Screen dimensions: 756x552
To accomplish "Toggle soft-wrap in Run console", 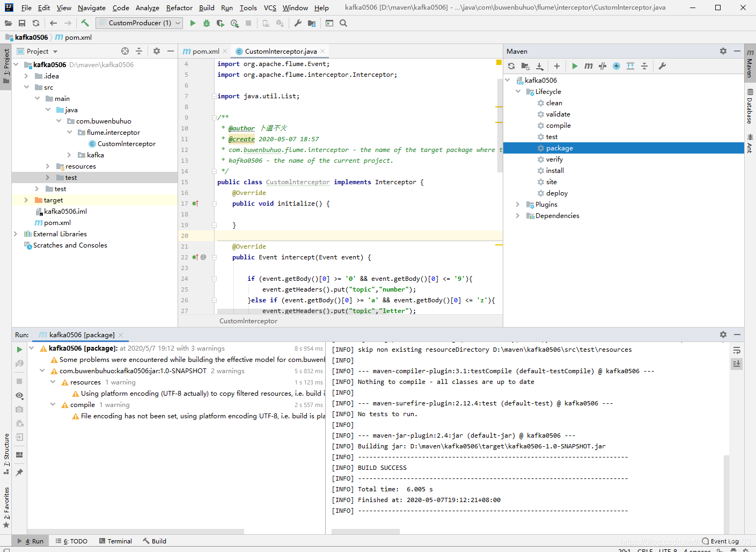I will (737, 350).
